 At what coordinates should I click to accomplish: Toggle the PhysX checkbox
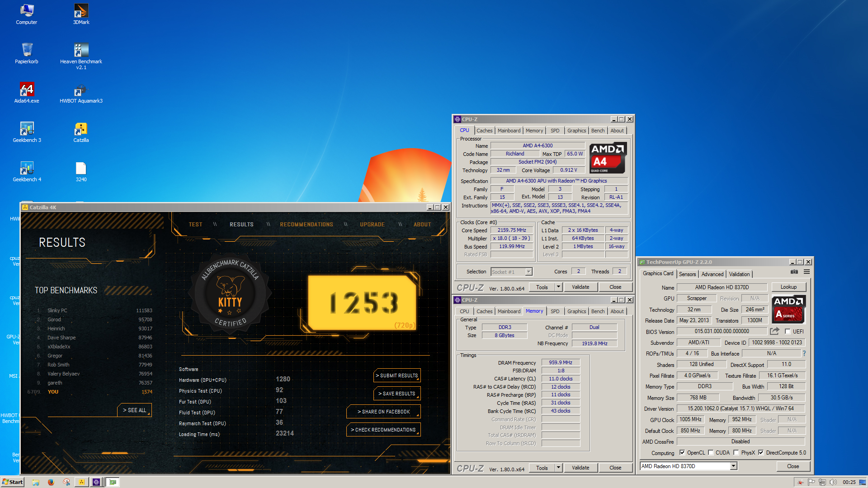click(x=736, y=453)
